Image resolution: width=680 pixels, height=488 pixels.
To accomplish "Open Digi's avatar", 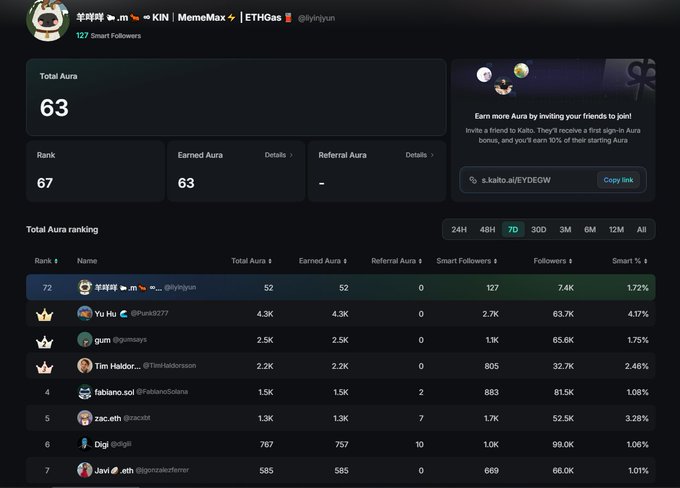I will click(85, 444).
